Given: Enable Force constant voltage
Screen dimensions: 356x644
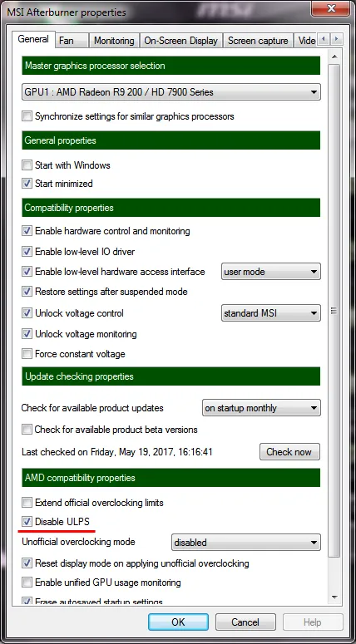Looking at the screenshot, I should 27,354.
